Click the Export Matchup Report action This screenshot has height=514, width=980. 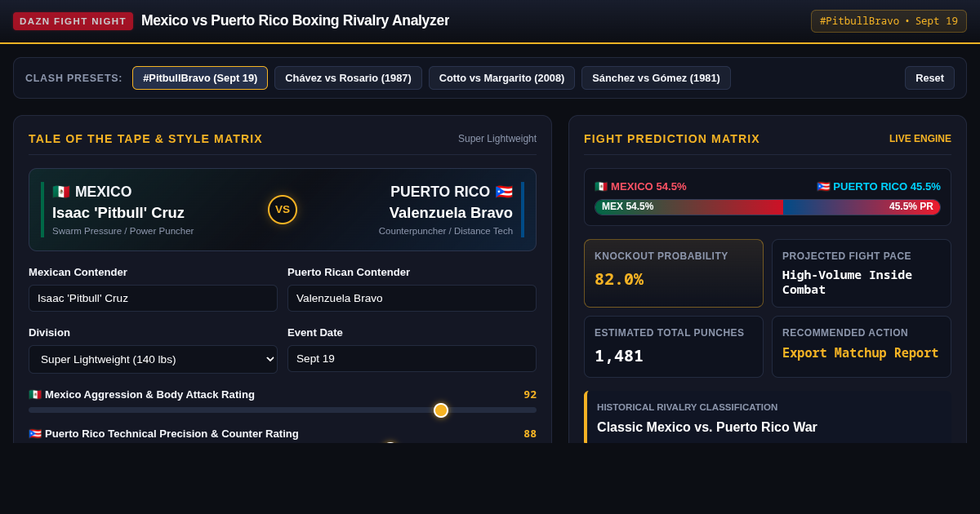coord(860,353)
